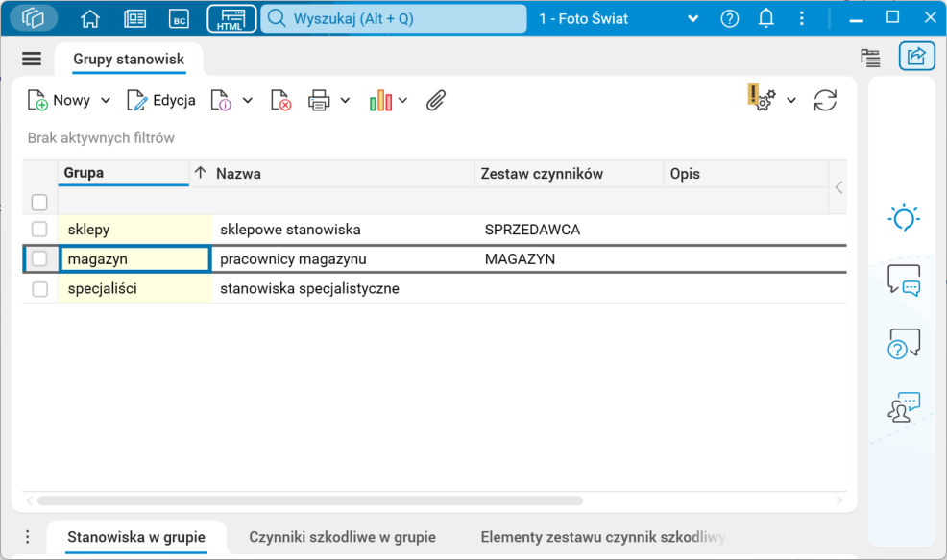Open the notification bell icon

(765, 17)
